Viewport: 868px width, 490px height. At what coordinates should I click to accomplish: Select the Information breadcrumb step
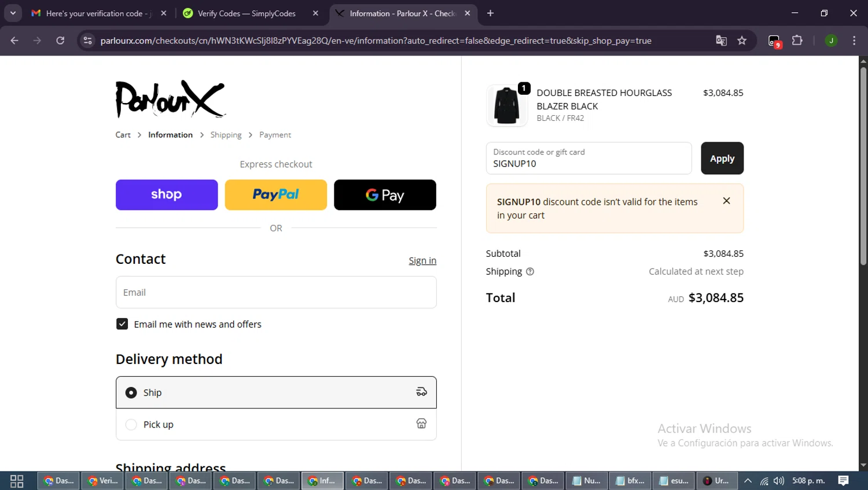click(x=170, y=135)
